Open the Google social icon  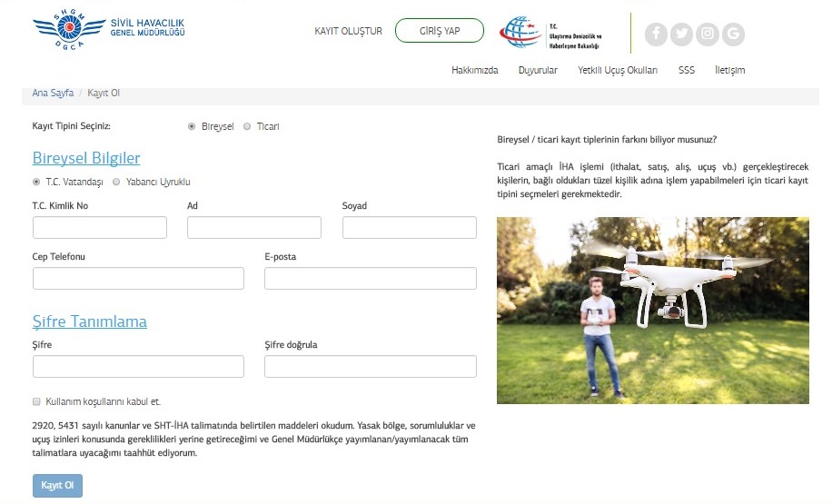click(x=732, y=35)
